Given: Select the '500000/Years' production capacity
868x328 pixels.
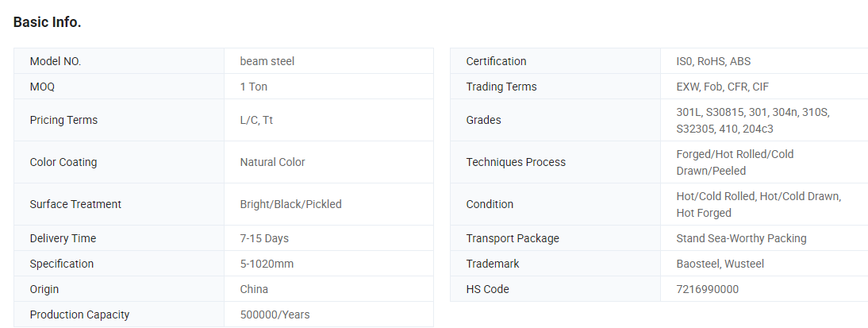Looking at the screenshot, I should point(275,314).
